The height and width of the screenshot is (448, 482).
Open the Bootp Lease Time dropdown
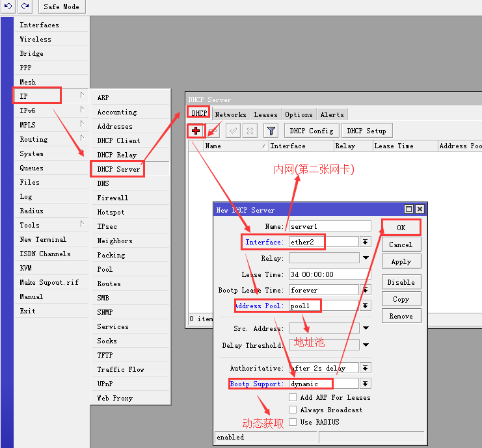pyautogui.click(x=365, y=290)
